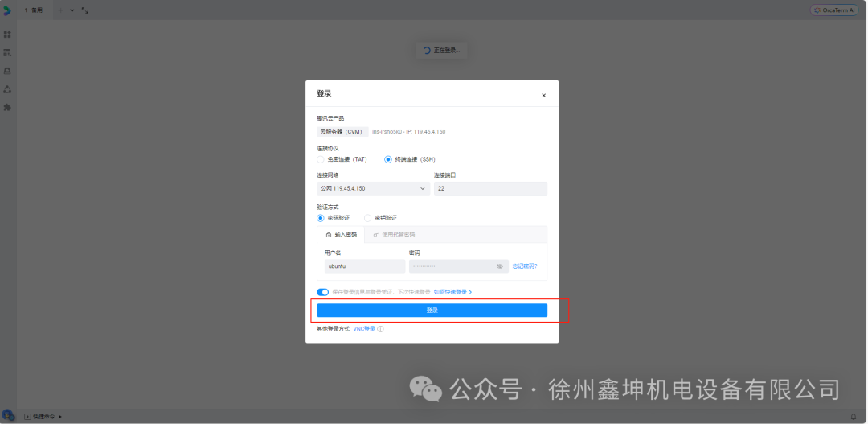Click the port field showing 22
The image size is (868, 424).
[490, 188]
